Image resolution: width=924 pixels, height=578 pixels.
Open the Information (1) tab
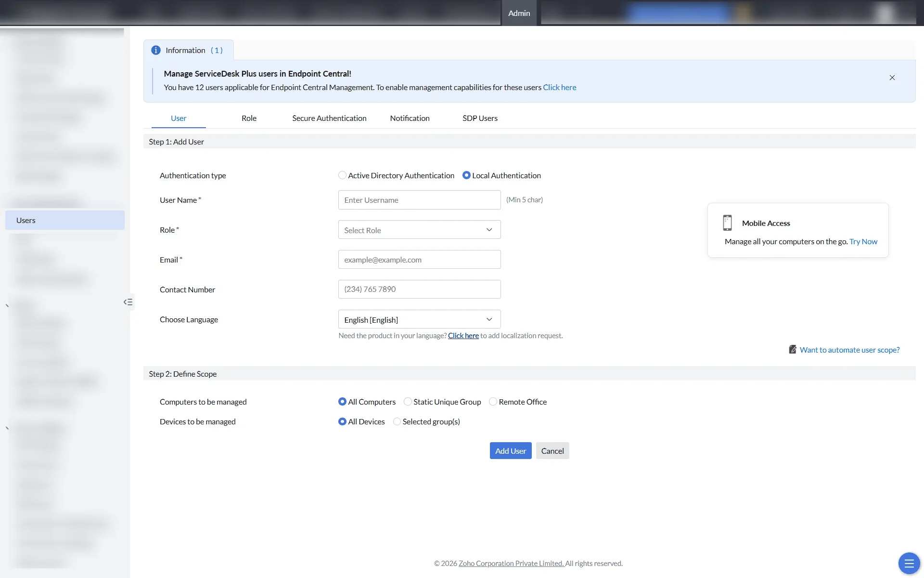coord(189,50)
